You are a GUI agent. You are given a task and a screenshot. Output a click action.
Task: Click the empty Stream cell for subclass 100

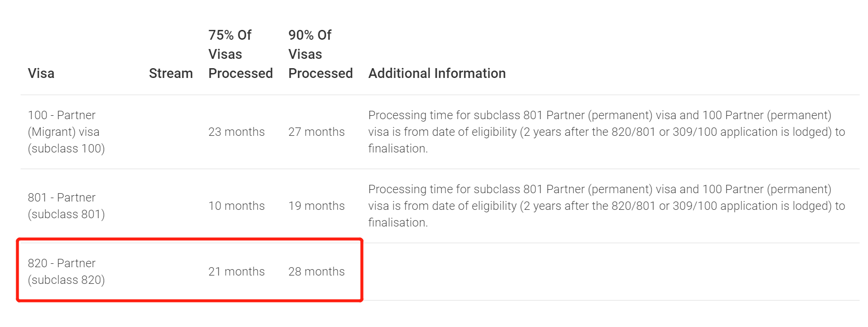(171, 132)
